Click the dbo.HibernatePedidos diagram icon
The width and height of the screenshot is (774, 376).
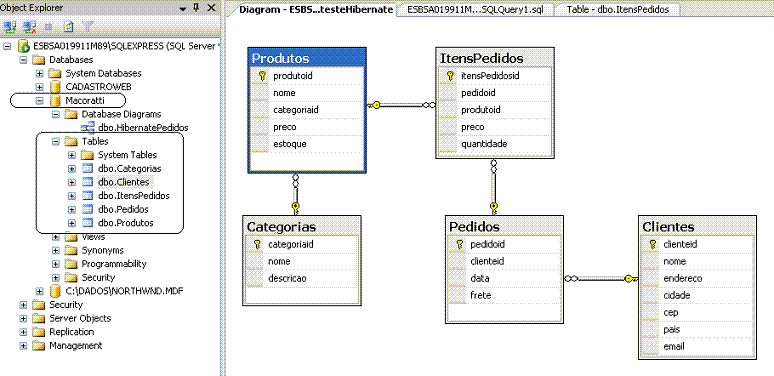point(88,128)
